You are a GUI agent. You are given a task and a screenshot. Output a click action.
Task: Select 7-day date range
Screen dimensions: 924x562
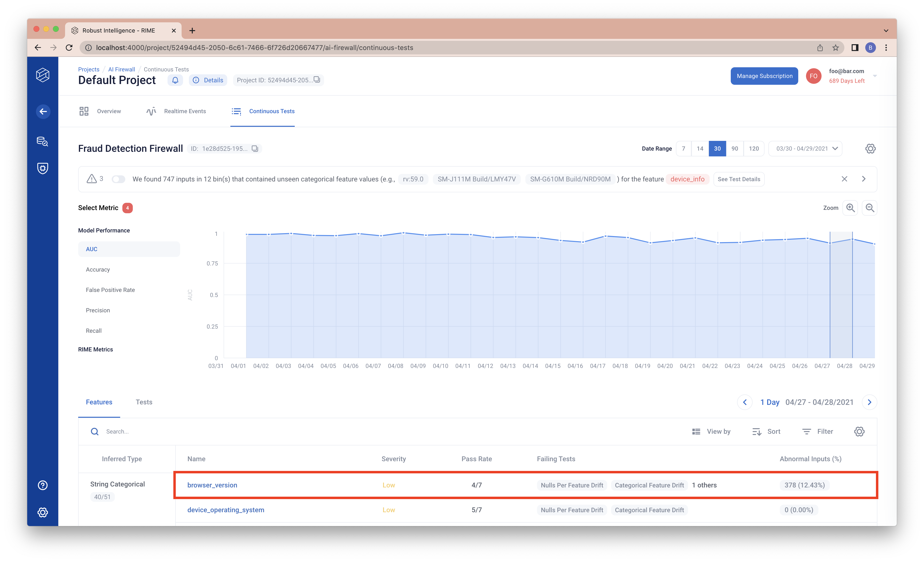pyautogui.click(x=684, y=149)
